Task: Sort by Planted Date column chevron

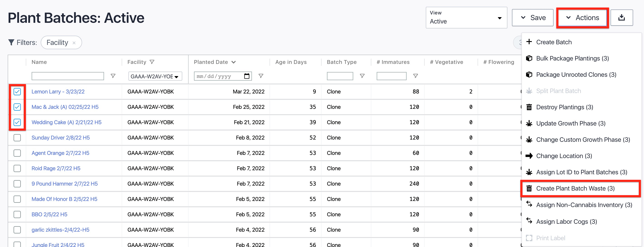Action: point(234,62)
